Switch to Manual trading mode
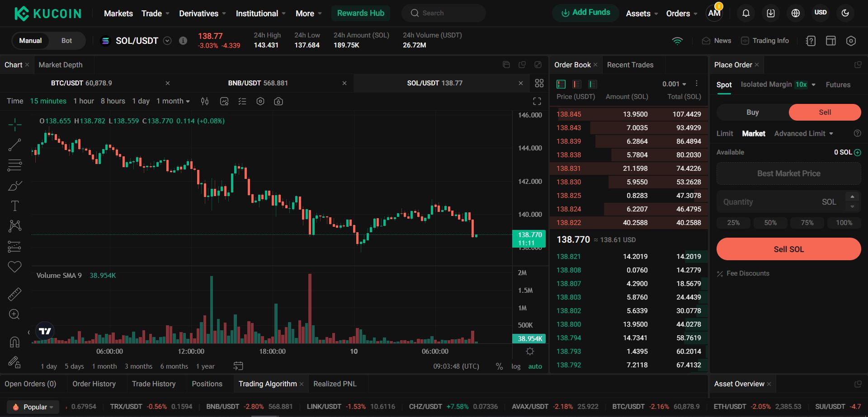The width and height of the screenshot is (868, 417). pos(30,41)
